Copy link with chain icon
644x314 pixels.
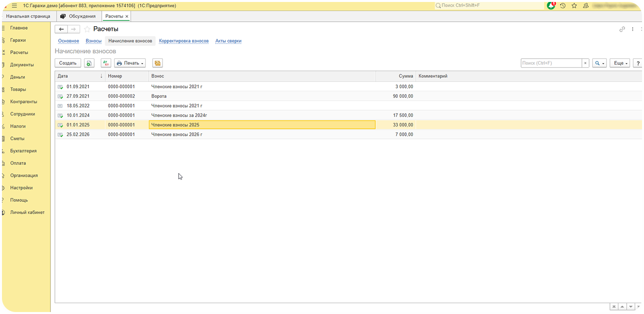[622, 29]
